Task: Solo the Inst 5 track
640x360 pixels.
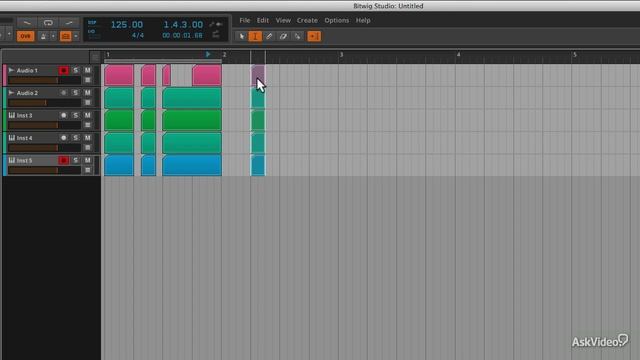Action: (76, 160)
